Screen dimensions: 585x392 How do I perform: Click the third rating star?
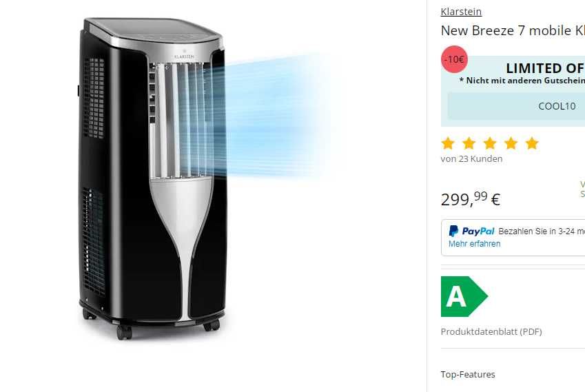coord(490,143)
